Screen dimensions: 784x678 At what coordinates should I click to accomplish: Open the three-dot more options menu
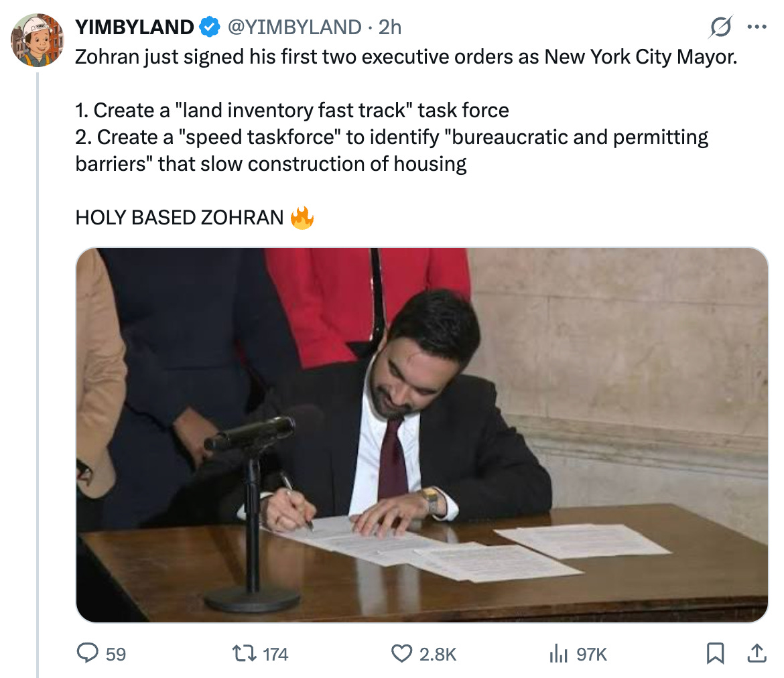[x=757, y=27]
